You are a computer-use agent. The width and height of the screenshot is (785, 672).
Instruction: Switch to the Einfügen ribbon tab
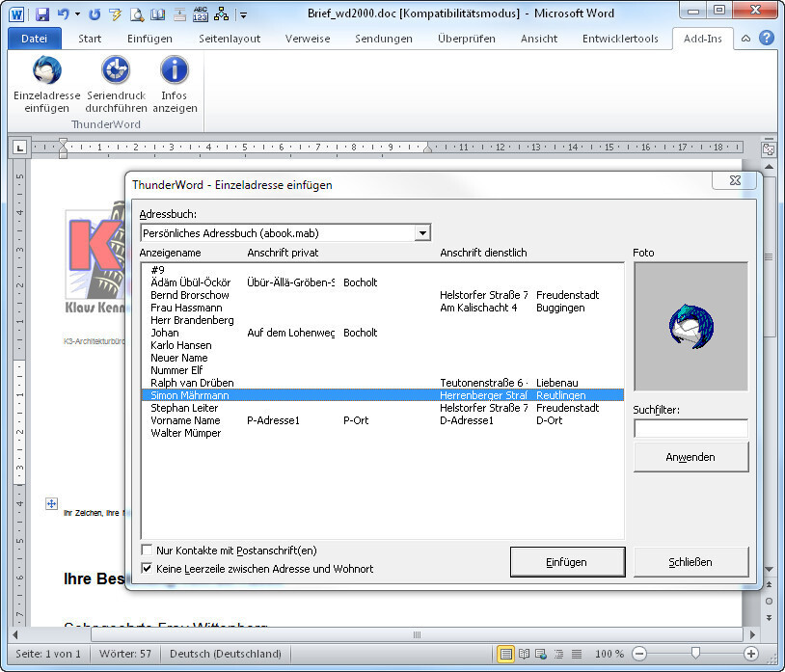pyautogui.click(x=149, y=39)
